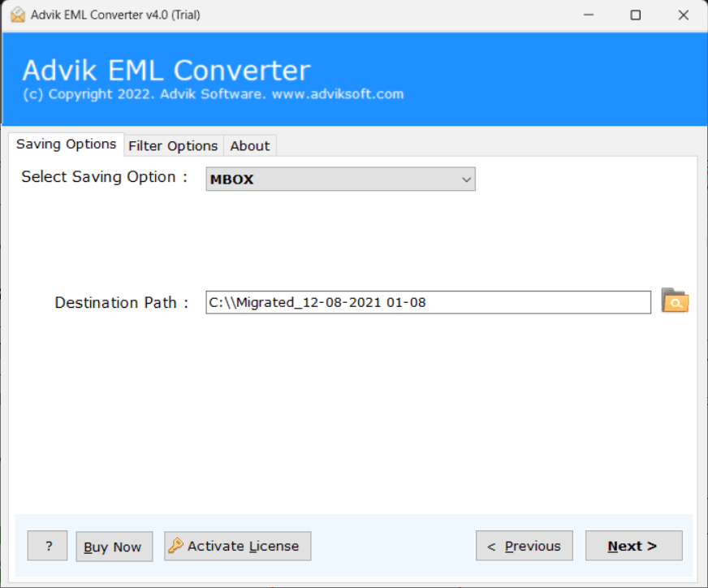
Task: Open the About tab
Action: point(250,146)
